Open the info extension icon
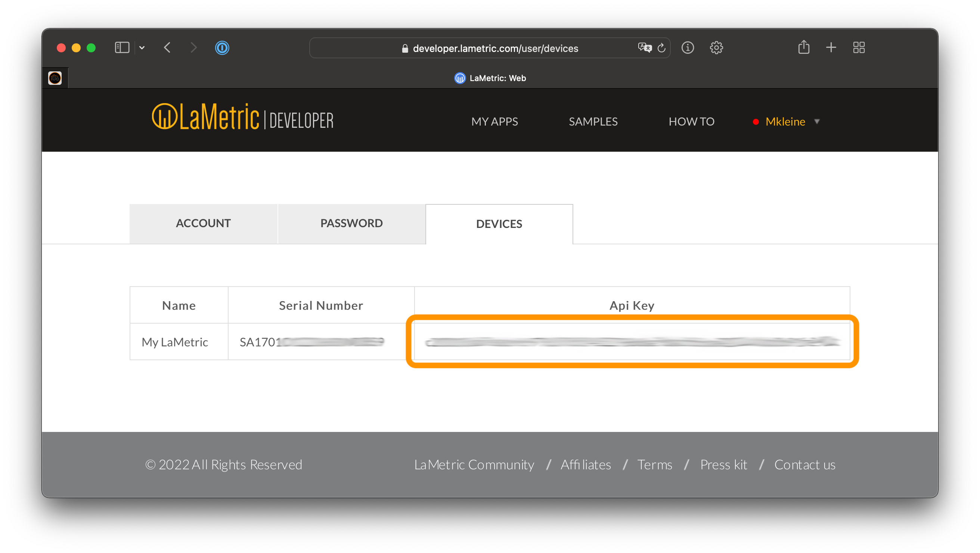The height and width of the screenshot is (553, 980). [x=688, y=47]
